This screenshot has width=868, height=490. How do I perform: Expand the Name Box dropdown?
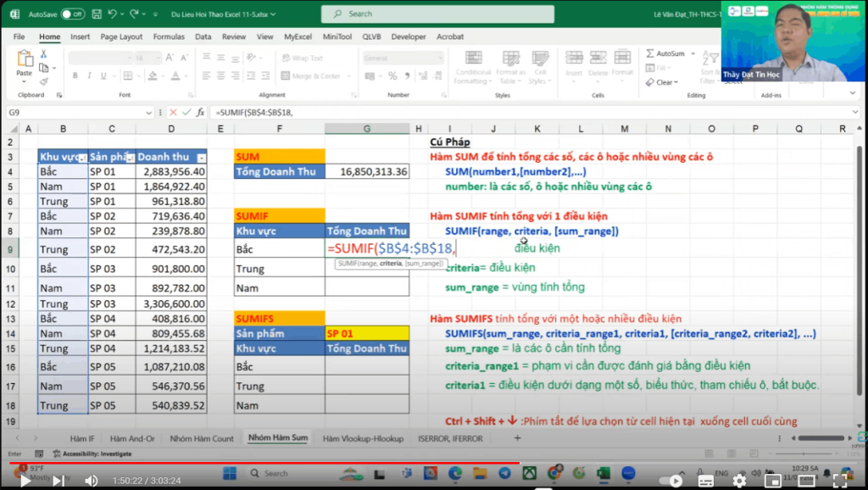coord(148,113)
